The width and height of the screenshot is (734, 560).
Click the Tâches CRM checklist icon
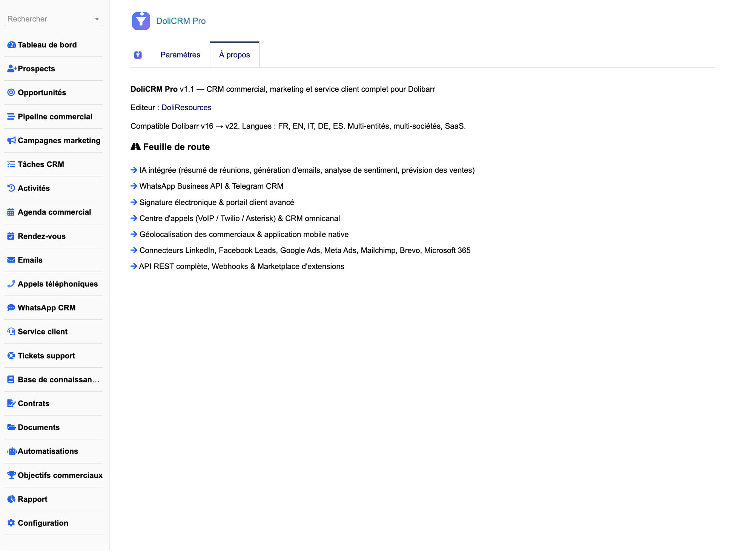[11, 164]
